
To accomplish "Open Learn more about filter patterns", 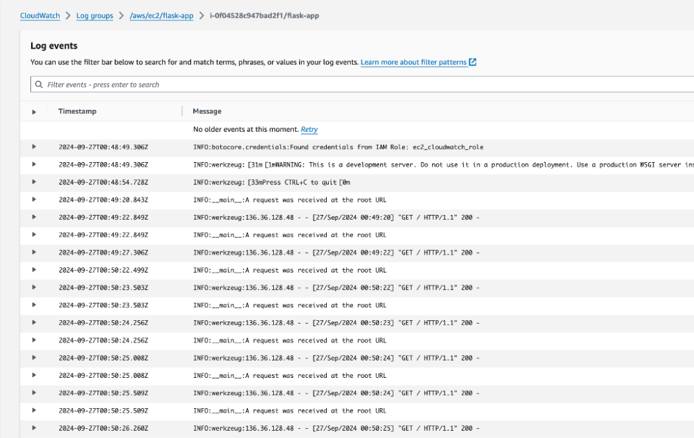I will (x=413, y=62).
